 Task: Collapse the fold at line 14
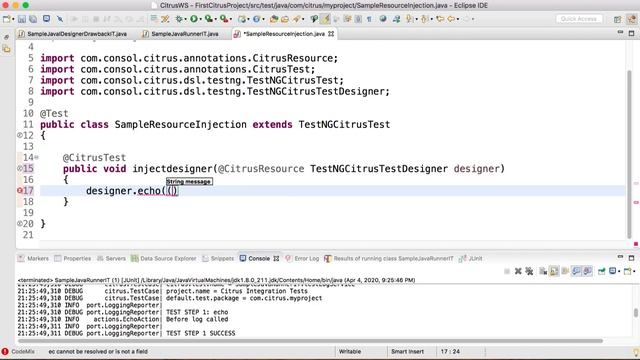(x=36, y=157)
